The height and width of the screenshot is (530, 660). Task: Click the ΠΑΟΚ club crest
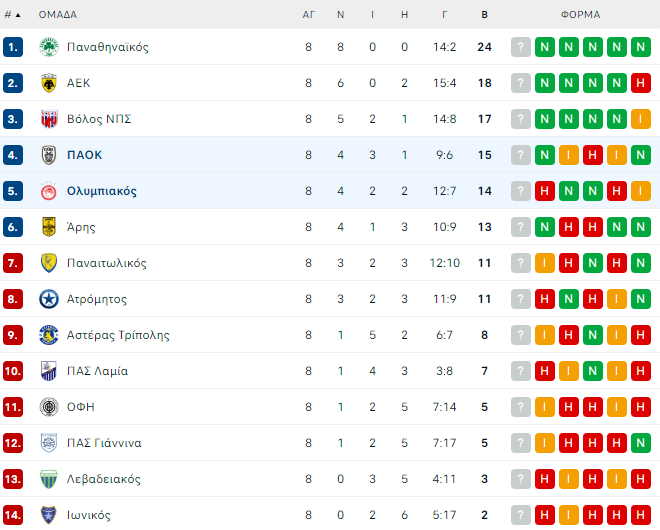[48, 155]
